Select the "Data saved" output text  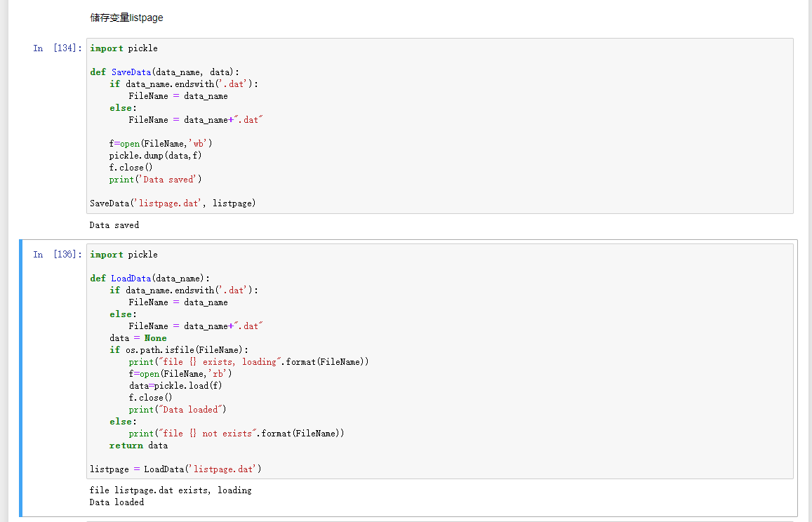114,225
